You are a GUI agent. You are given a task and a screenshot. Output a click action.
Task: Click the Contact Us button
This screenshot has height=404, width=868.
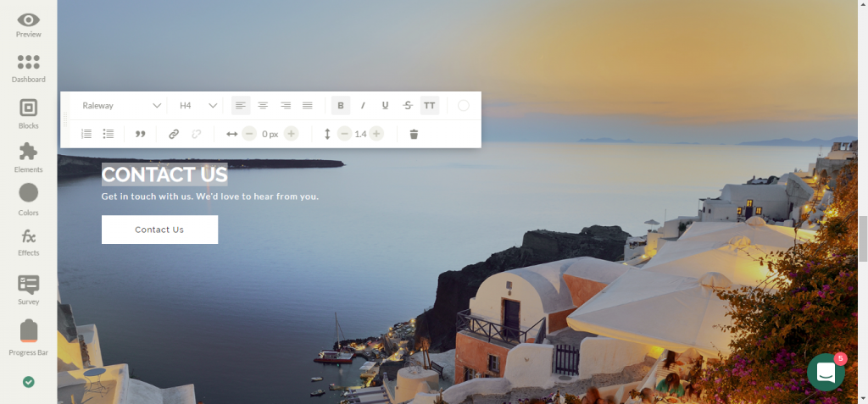tap(159, 230)
